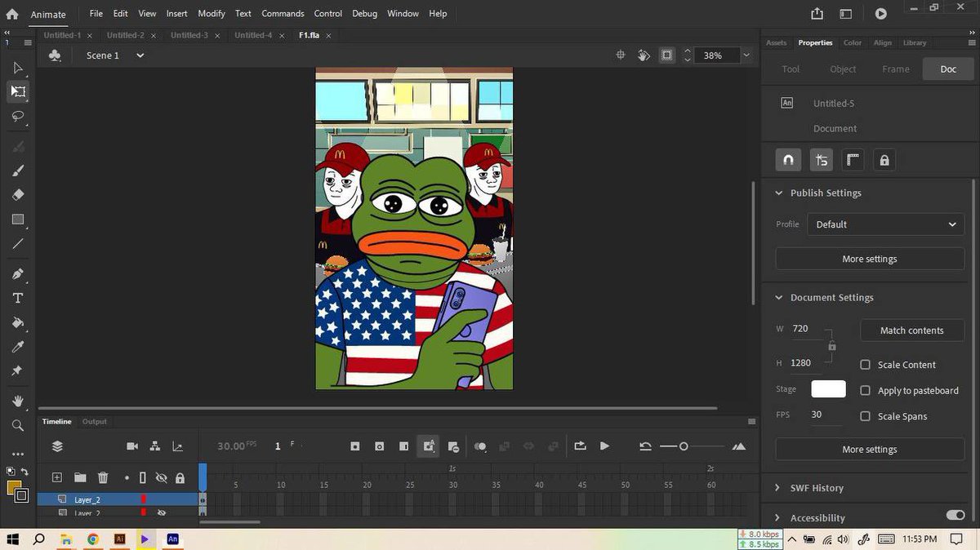Toggle show all layers as outlines
The height and width of the screenshot is (550, 980).
point(143,477)
